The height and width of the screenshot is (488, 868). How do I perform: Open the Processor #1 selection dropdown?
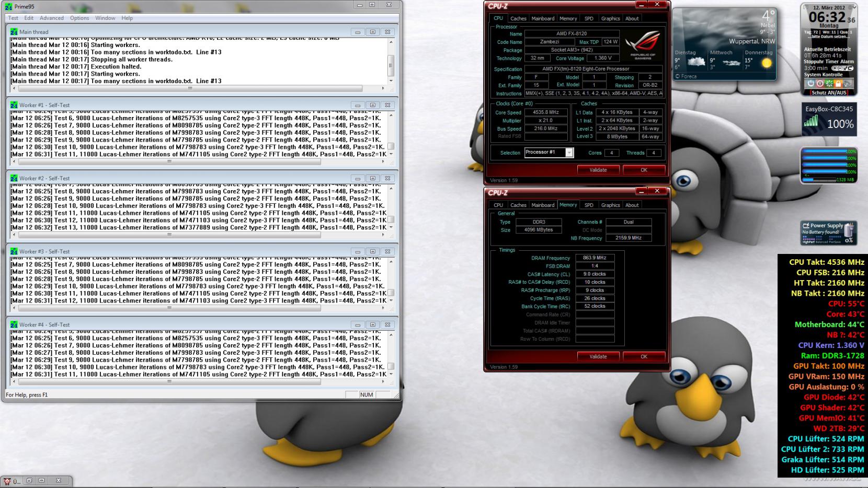tap(569, 153)
